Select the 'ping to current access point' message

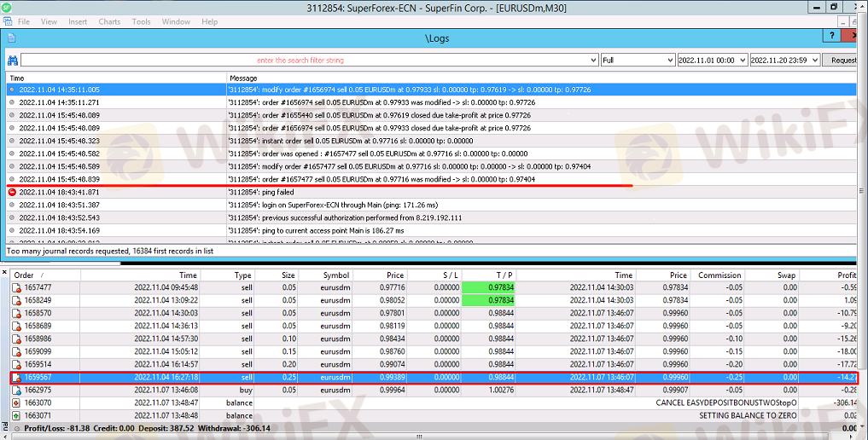tap(316, 230)
